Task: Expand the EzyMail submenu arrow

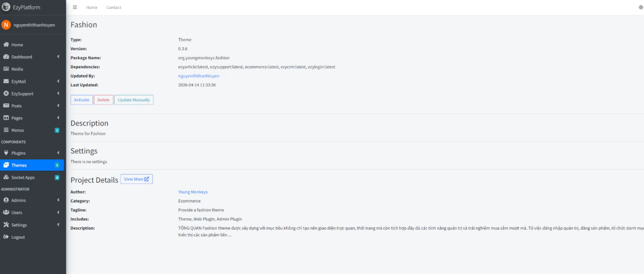Action: (x=58, y=81)
